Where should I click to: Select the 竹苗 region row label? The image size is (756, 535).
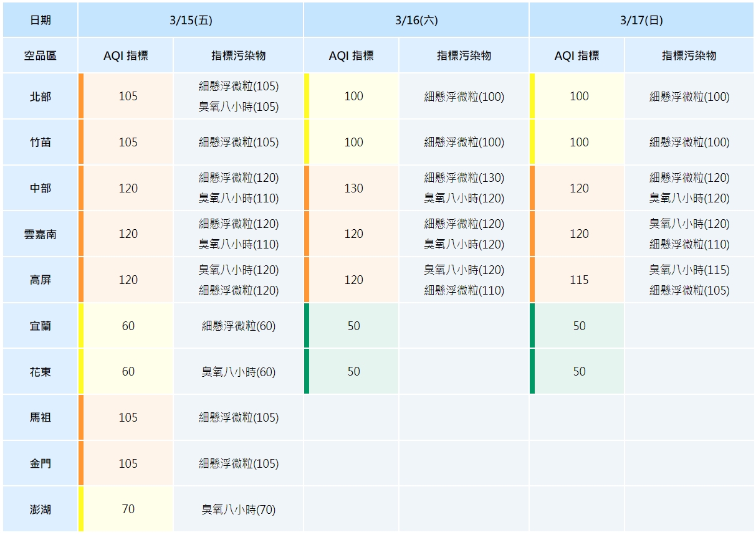coord(41,143)
